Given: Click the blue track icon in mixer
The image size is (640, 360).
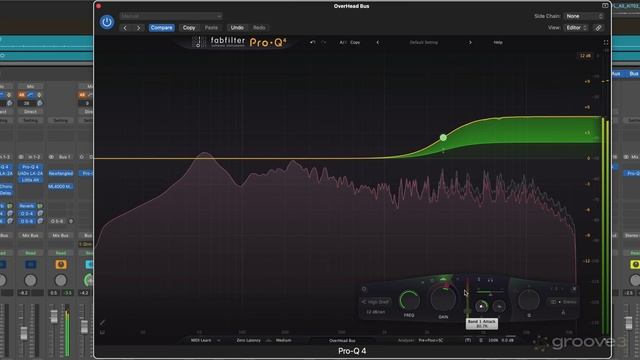Looking at the screenshot, I should pos(31,264).
